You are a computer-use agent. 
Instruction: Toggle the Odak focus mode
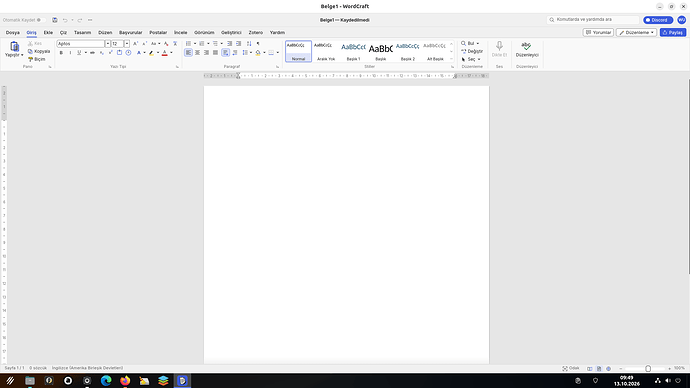point(571,368)
